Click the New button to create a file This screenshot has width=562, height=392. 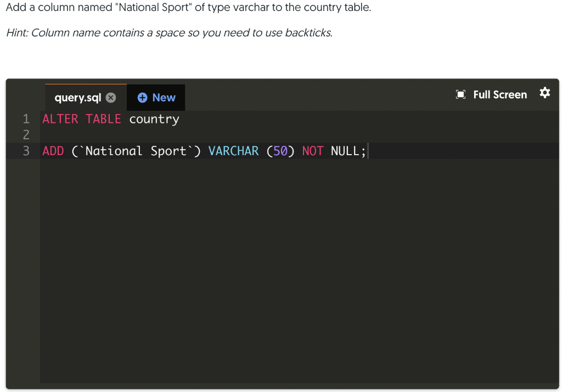coord(156,97)
